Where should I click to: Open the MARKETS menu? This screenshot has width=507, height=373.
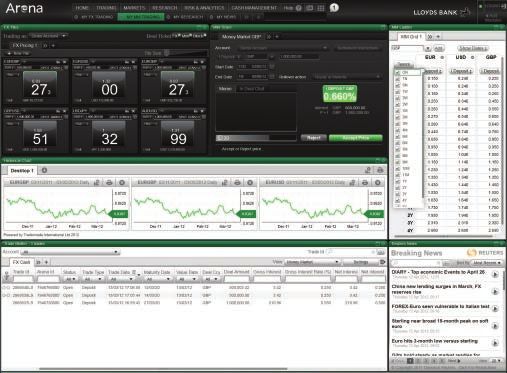tap(134, 8)
